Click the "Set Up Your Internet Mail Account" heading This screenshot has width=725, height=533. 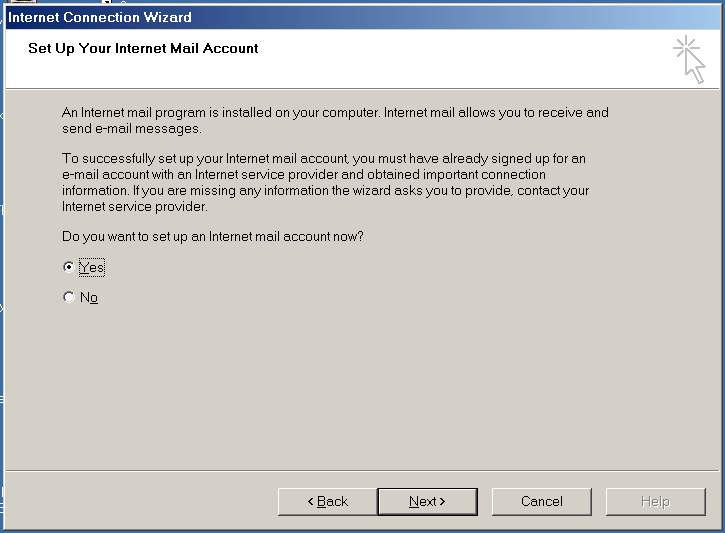click(143, 48)
